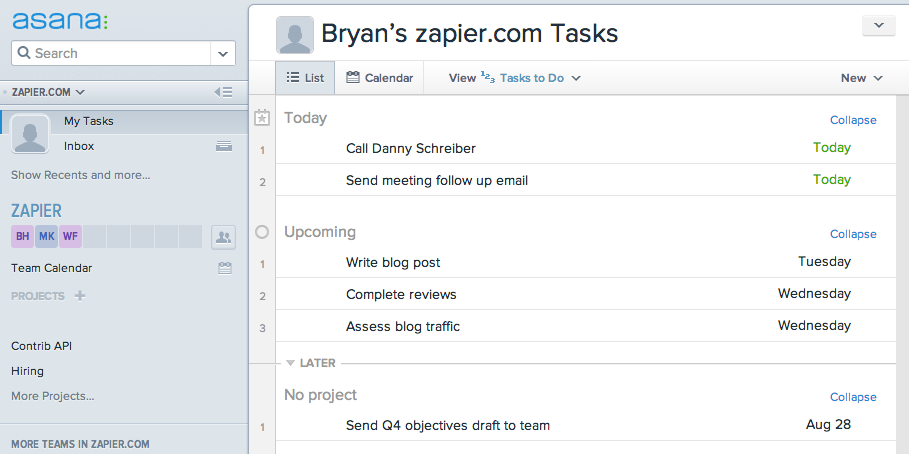Viewport: 909px width, 454px height.
Task: Click Bryan's profile avatar in the header
Action: (294, 35)
